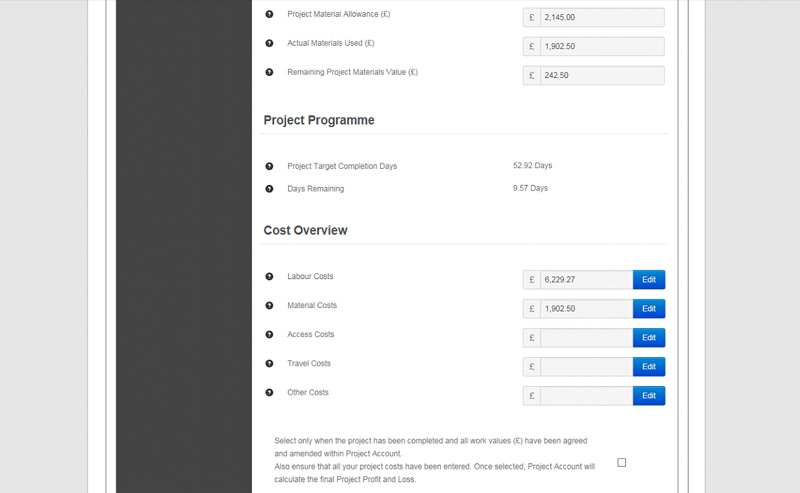
Task: Click the Project Material Allowance field
Action: click(x=602, y=17)
